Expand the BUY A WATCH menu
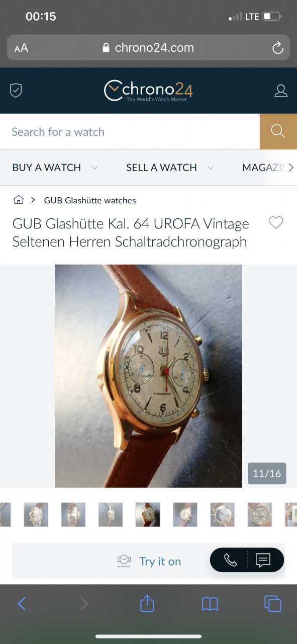Viewport: 297px width, 644px height. [x=55, y=168]
